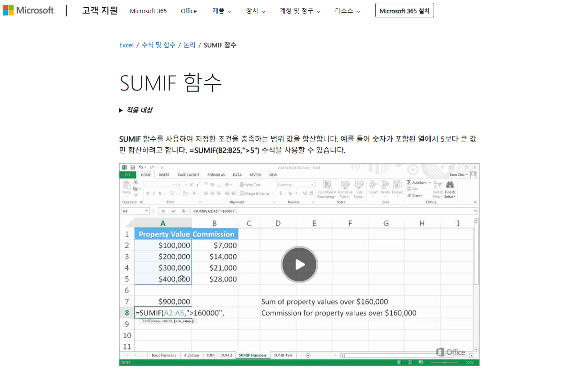Click the fx insert function icon

[184, 211]
